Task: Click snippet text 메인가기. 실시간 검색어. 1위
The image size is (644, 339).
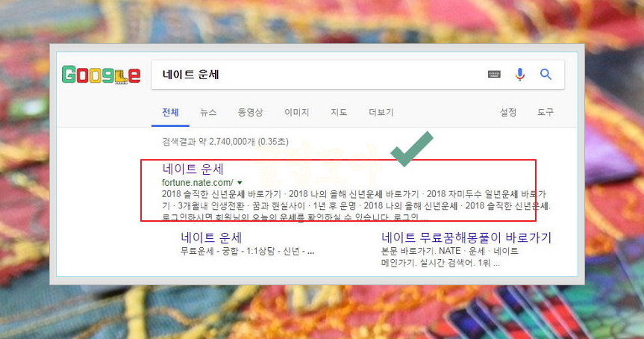Action: 436,263
